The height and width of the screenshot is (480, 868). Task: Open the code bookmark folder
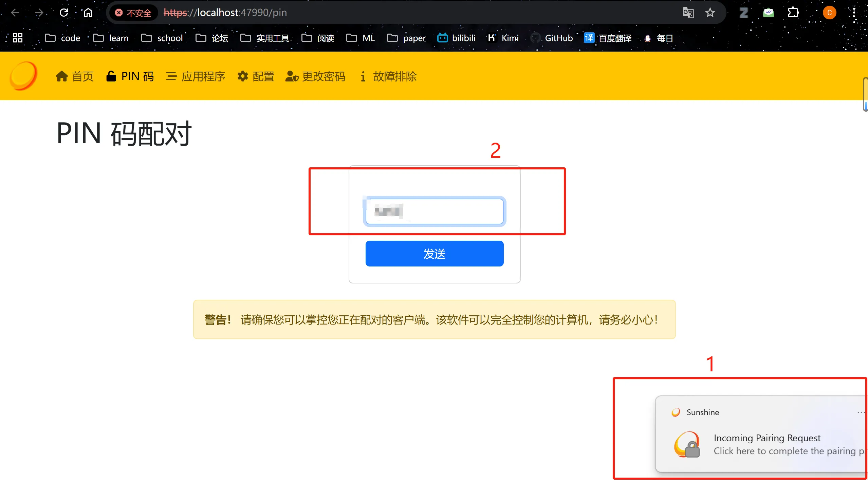[x=62, y=38]
